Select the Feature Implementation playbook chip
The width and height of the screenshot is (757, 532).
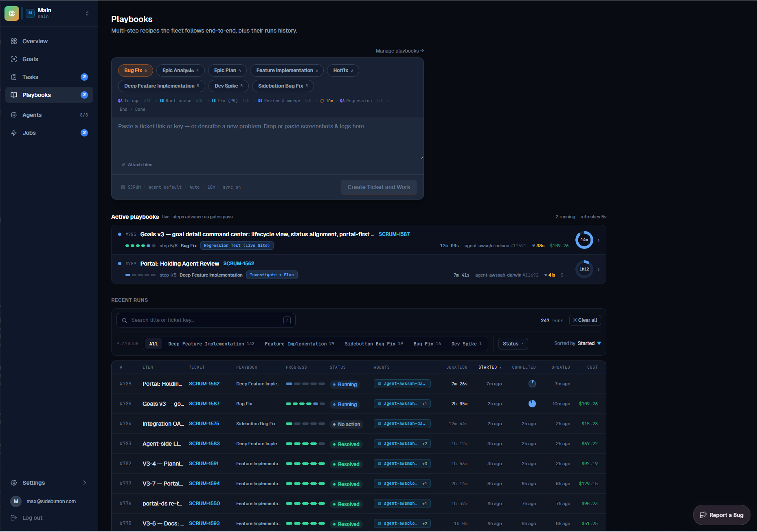287,70
